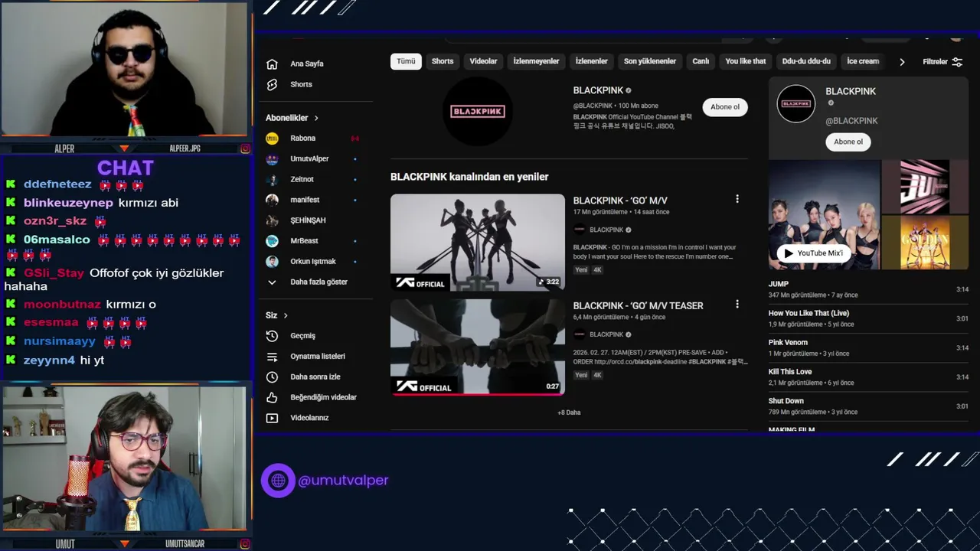Click BLACKPINK channel logo thumbnail in results
980x551 pixels.
pos(478,112)
